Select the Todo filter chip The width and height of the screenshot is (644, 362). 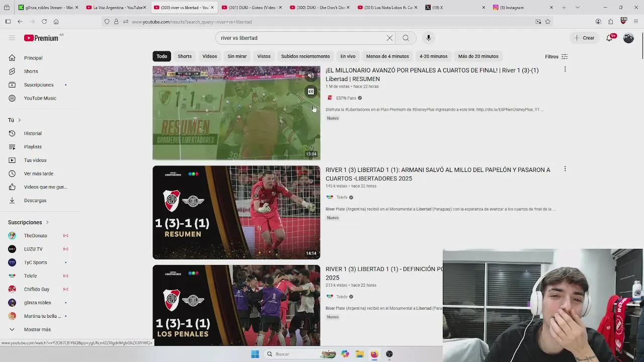coord(162,56)
